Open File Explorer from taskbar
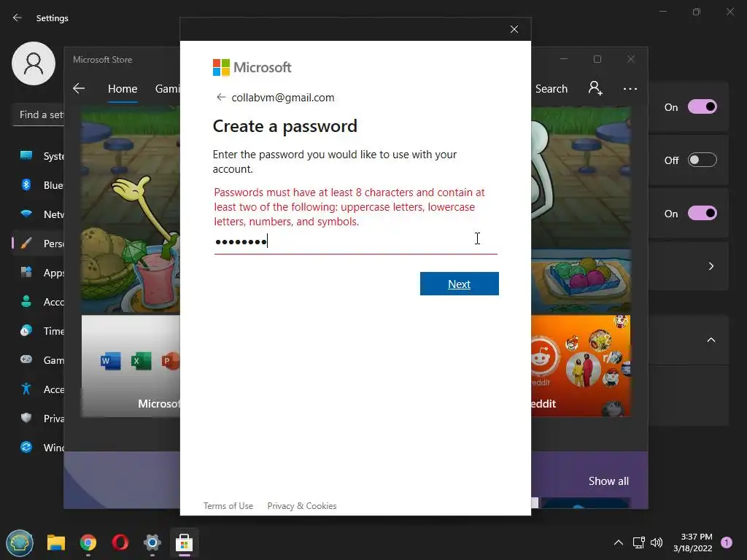Screen dimensions: 747x560 (x=55, y=542)
